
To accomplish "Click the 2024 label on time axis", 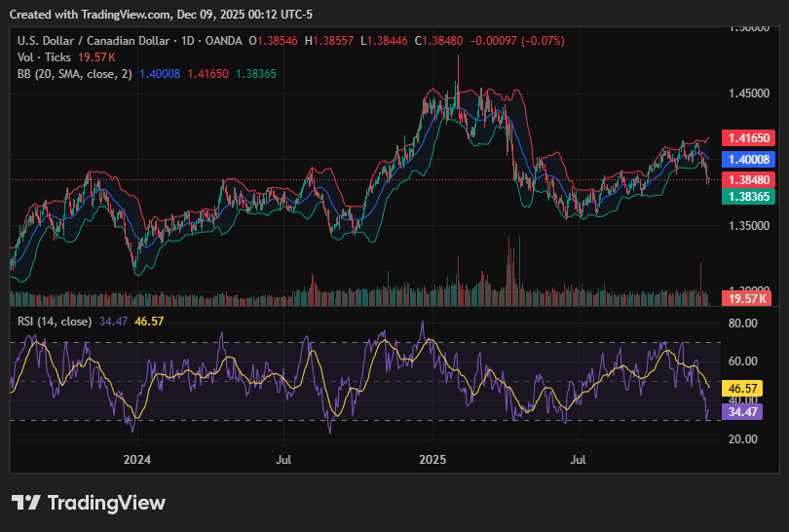I will [x=137, y=458].
